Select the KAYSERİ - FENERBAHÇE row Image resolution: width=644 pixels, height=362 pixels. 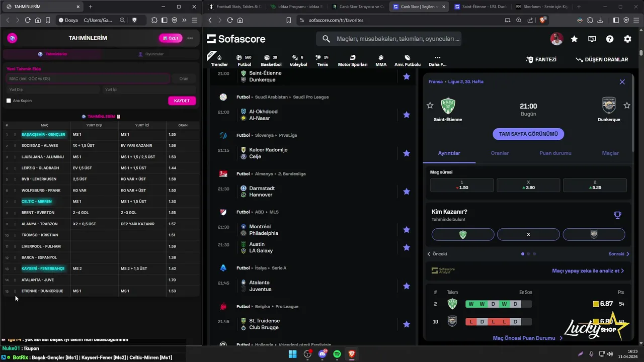click(x=101, y=268)
